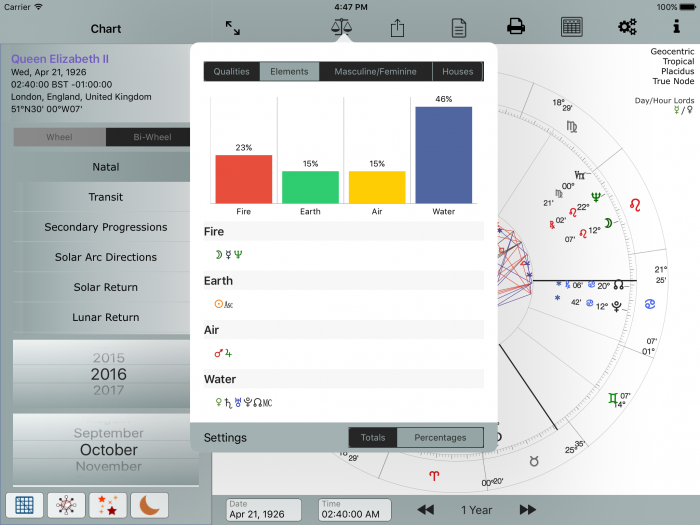Open the share sheet icon
This screenshot has width=700, height=525.
(397, 28)
